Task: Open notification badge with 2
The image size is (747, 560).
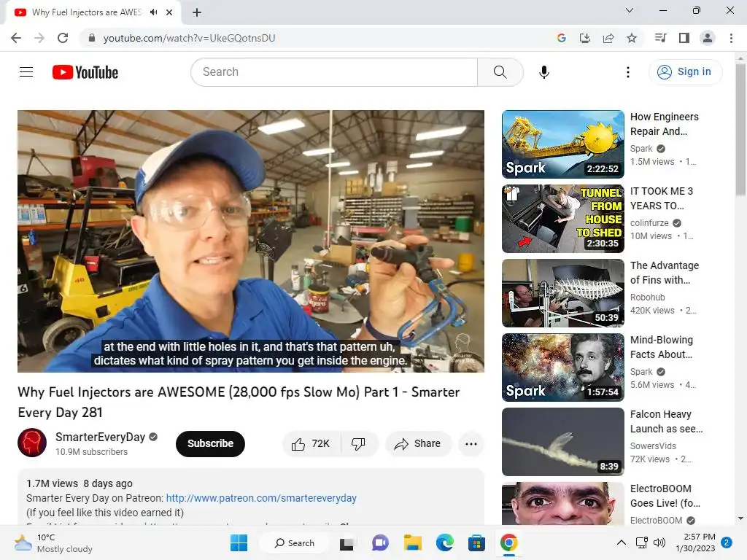Action: tap(727, 542)
